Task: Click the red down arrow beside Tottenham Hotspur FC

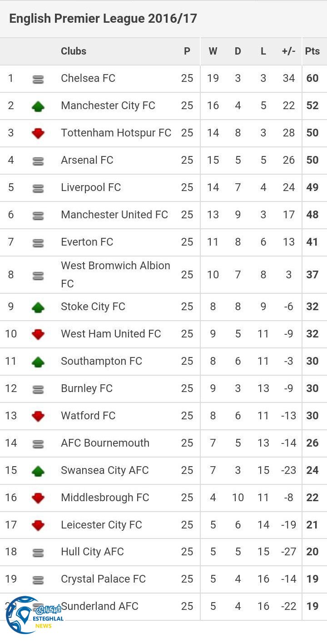Action: tap(38, 134)
